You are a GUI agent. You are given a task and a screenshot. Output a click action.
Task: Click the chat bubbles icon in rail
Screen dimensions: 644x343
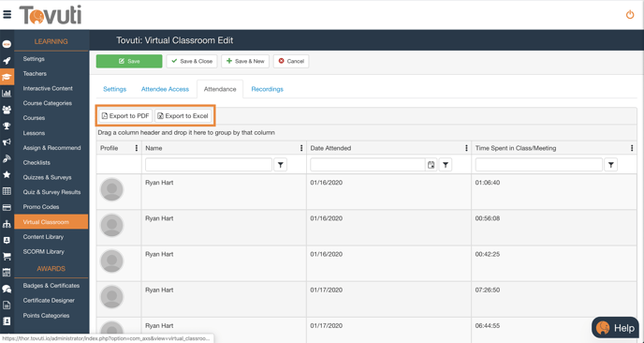click(x=7, y=290)
